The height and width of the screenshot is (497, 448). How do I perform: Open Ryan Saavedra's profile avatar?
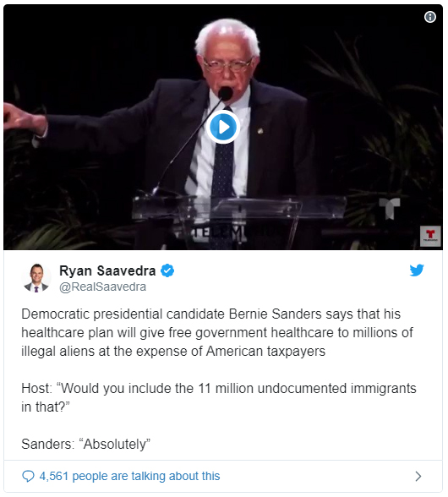pos(36,278)
